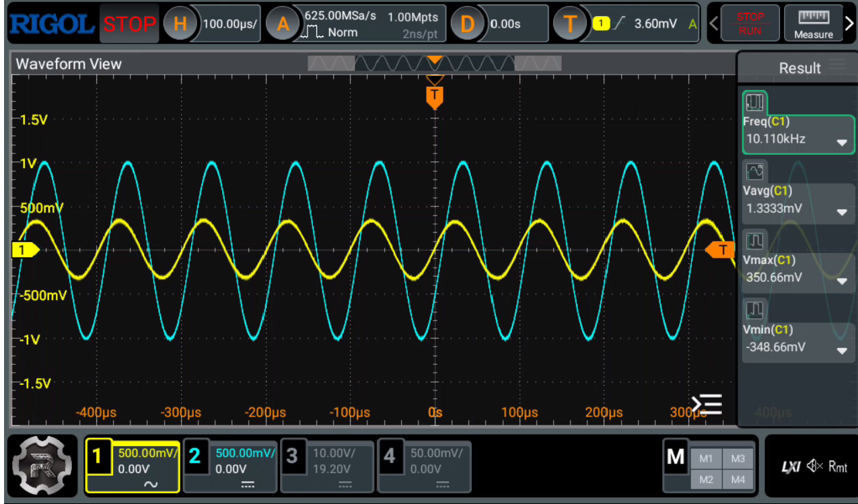
Task: Click channel 4 50.00mV/ scale value
Action: (x=437, y=454)
